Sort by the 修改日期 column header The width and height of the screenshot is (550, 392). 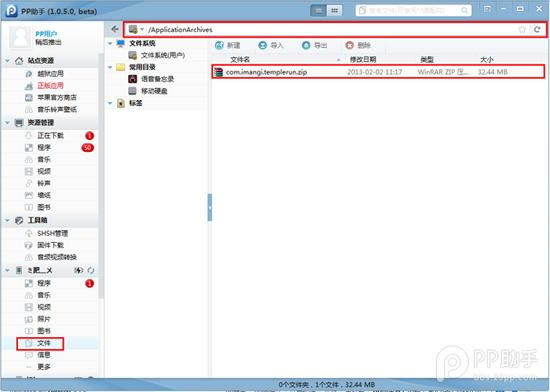point(363,60)
